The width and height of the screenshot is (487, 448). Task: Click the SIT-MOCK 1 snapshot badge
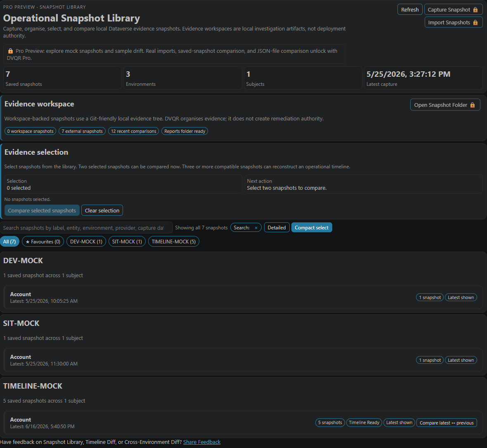click(430, 360)
